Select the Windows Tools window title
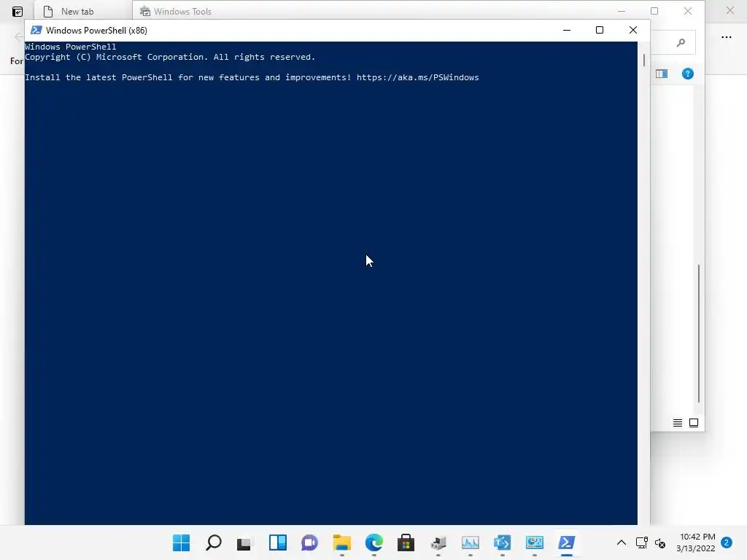Viewport: 747px width, 560px height. tap(182, 12)
